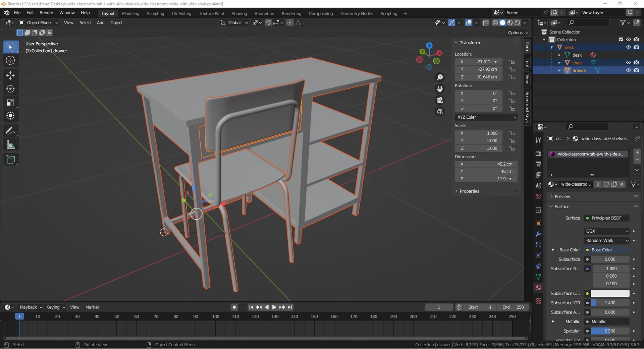The height and width of the screenshot is (349, 644).
Task: Click the pan view hand icon
Action: pyautogui.click(x=439, y=89)
